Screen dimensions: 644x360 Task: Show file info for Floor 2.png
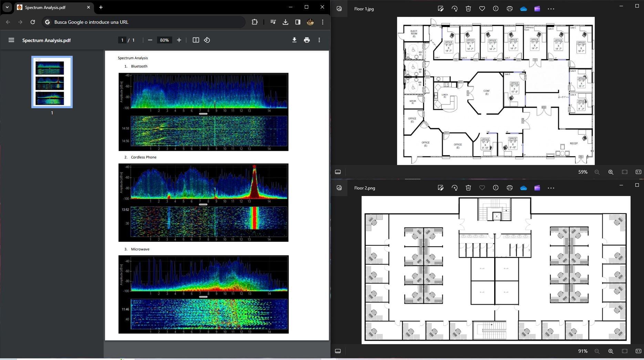pyautogui.click(x=496, y=188)
